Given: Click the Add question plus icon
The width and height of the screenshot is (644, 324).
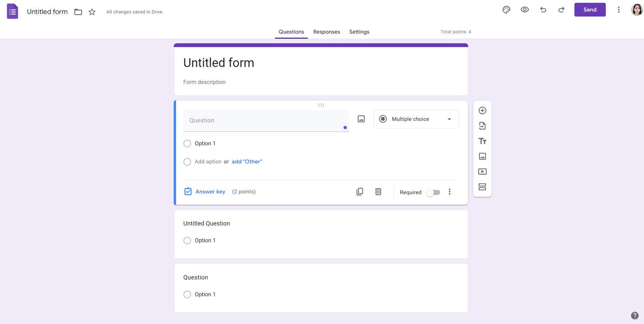Looking at the screenshot, I should [x=482, y=110].
